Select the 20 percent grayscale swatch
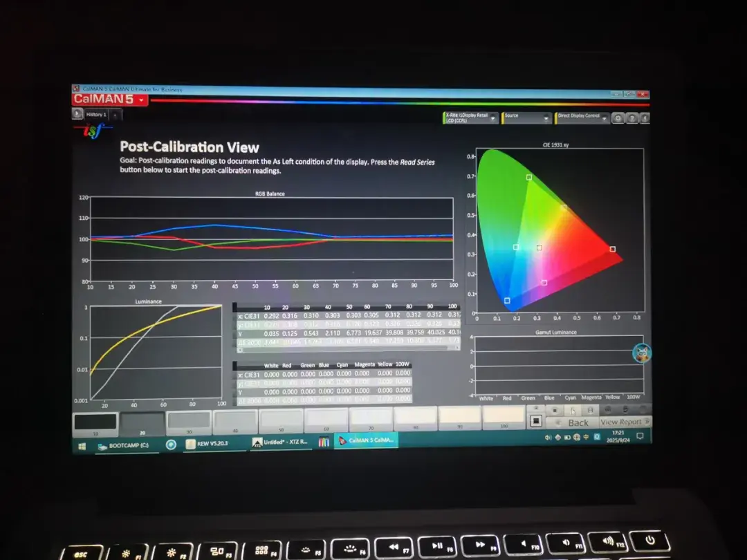Screen dimensions: 747x560 (142, 424)
